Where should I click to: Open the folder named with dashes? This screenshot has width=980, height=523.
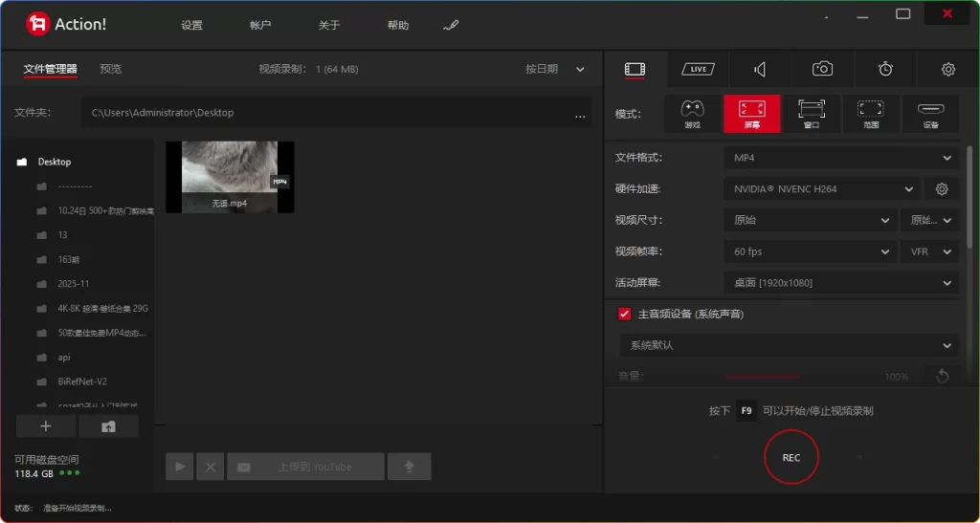(x=75, y=186)
